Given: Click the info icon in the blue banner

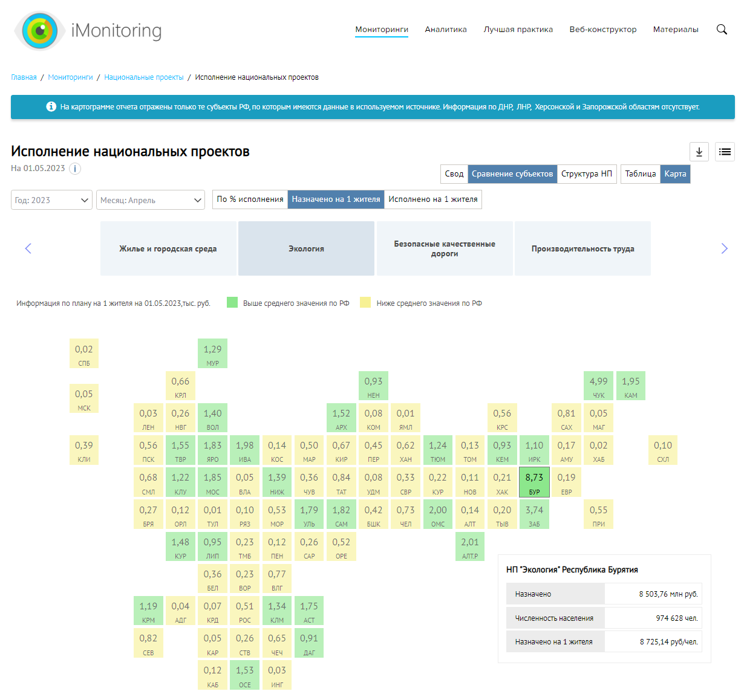Looking at the screenshot, I should 51,107.
